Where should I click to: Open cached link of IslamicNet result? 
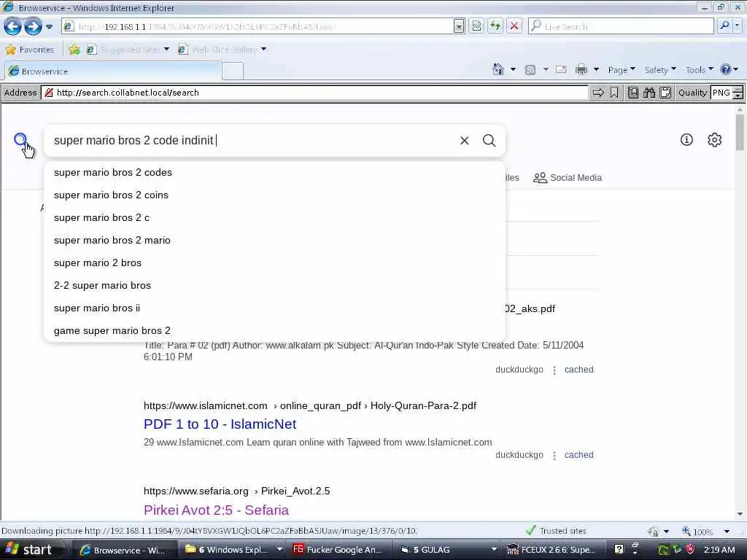(578, 455)
